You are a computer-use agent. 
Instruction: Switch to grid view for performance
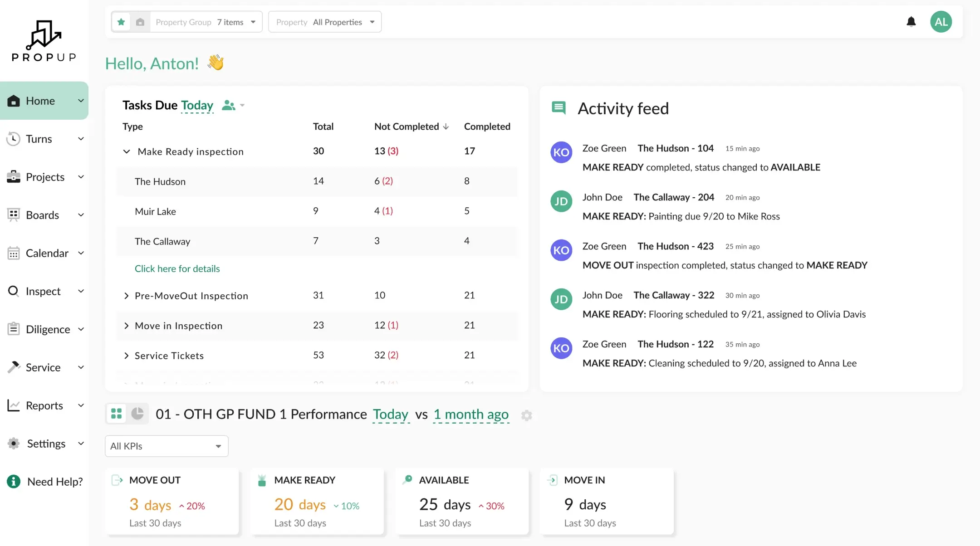point(117,414)
